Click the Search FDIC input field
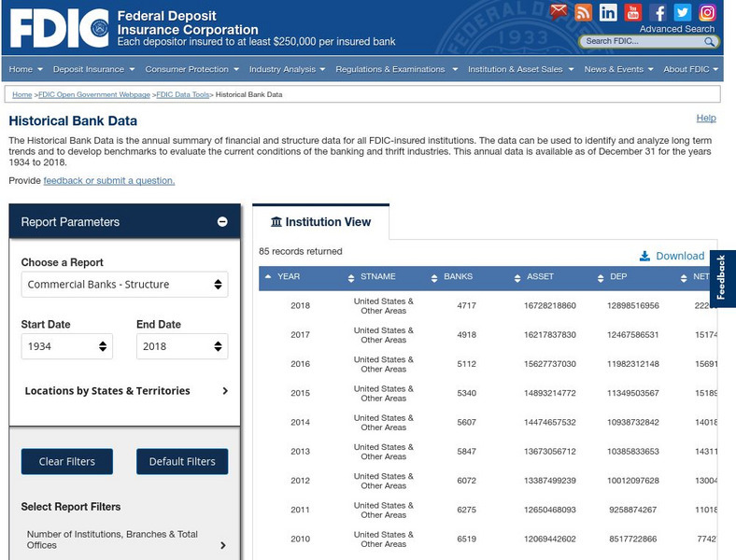Viewport: 736px width, 560px height. [642, 42]
